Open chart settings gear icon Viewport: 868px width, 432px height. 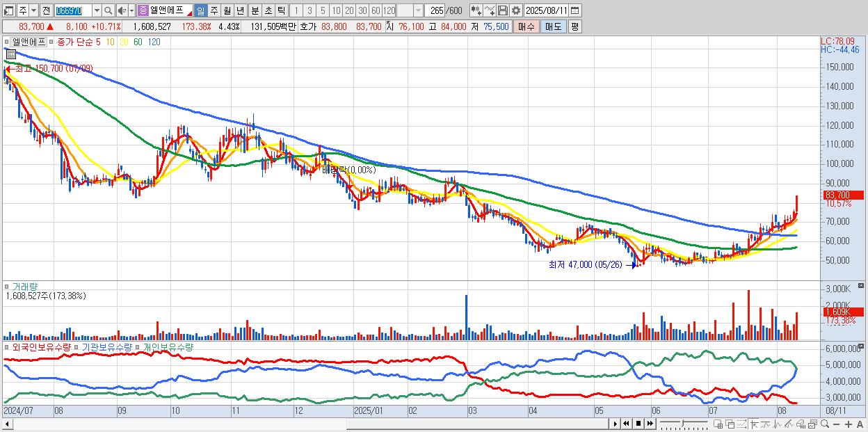[x=515, y=10]
